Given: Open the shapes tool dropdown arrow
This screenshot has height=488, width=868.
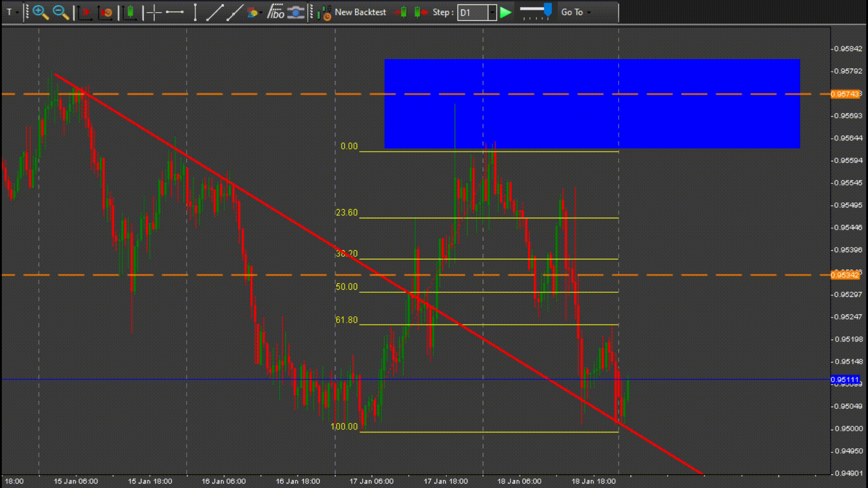Looking at the screenshot, I should [x=261, y=12].
